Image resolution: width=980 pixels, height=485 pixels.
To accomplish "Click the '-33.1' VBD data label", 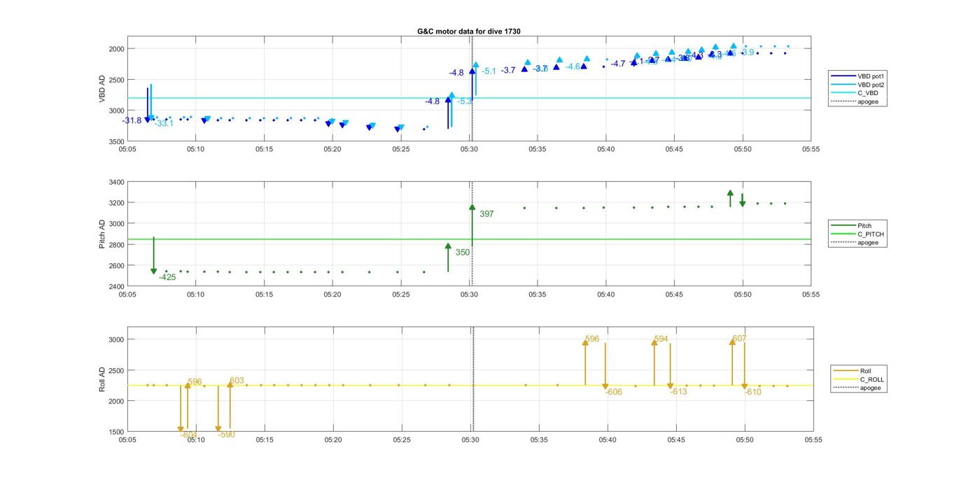I will click(164, 124).
